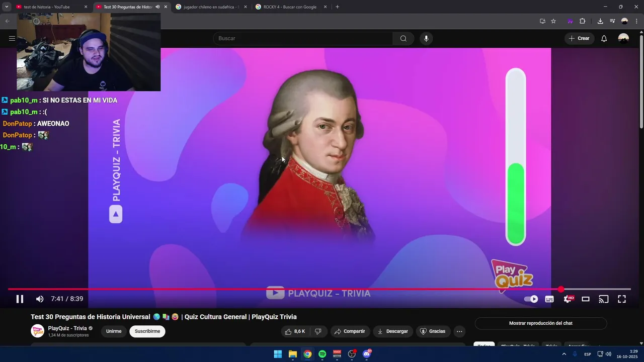Close the ROCKY 4 tab
The height and width of the screenshot is (362, 644).
325,7
